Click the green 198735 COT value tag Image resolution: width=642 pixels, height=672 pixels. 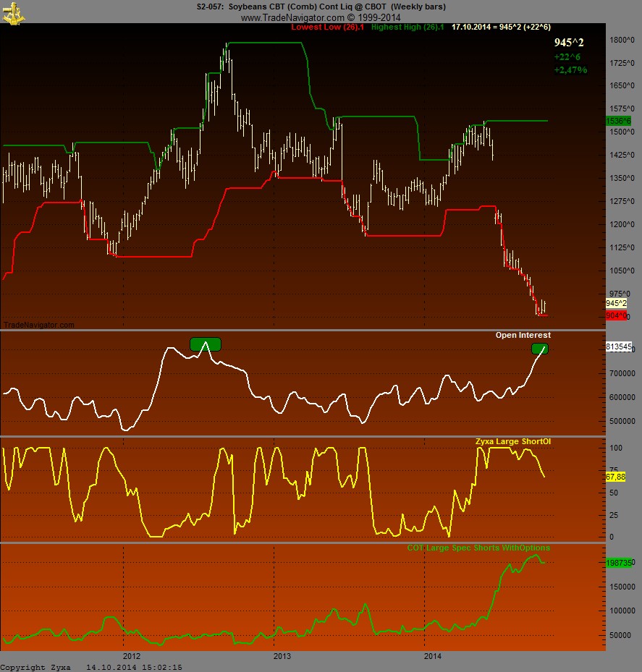point(618,562)
